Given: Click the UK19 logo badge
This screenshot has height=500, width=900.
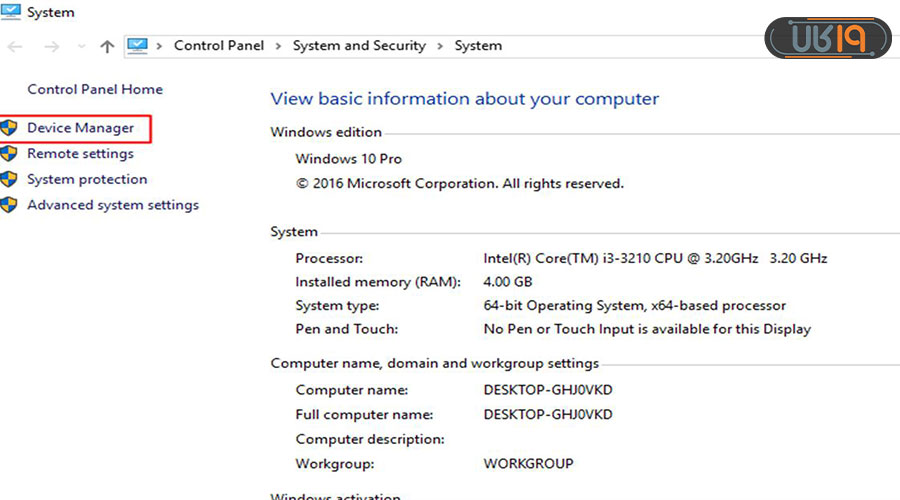Looking at the screenshot, I should pos(827,38).
